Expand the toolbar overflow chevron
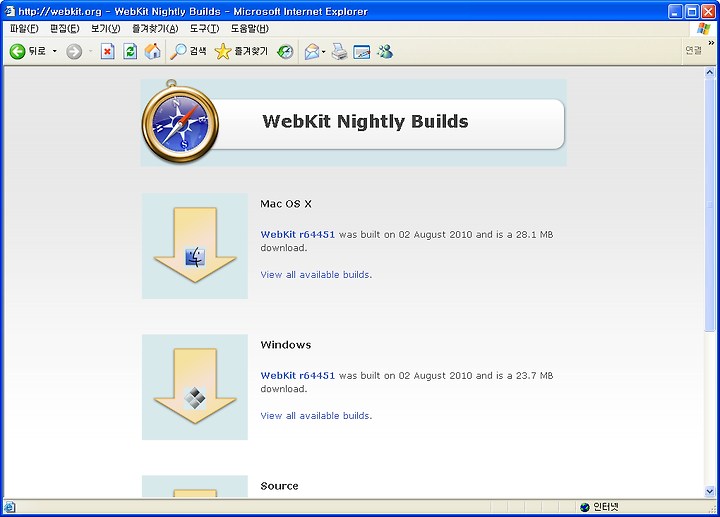The height and width of the screenshot is (517, 720). (x=711, y=43)
